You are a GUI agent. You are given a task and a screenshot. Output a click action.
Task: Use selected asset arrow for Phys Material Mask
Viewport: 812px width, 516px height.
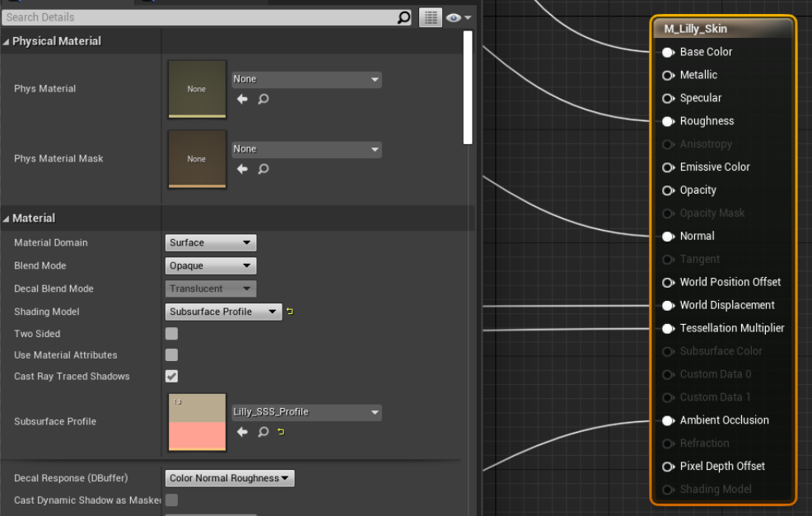coord(242,169)
